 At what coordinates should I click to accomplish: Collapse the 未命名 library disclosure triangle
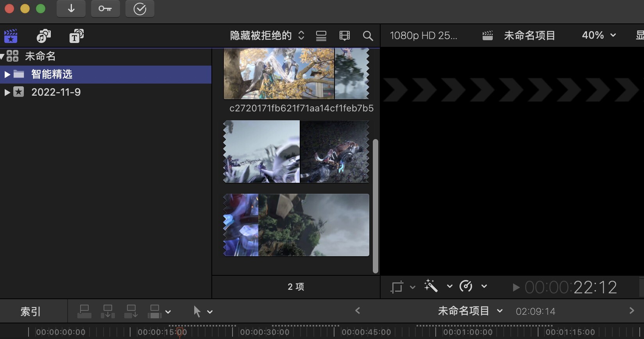[2, 57]
